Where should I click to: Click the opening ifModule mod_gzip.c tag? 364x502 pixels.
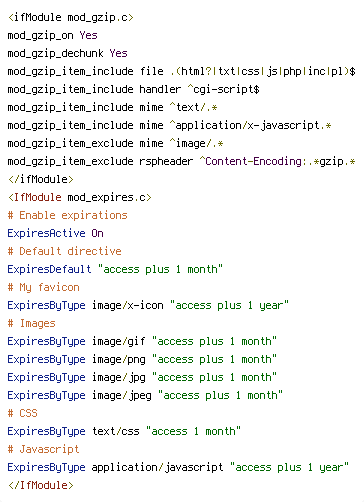(71, 17)
